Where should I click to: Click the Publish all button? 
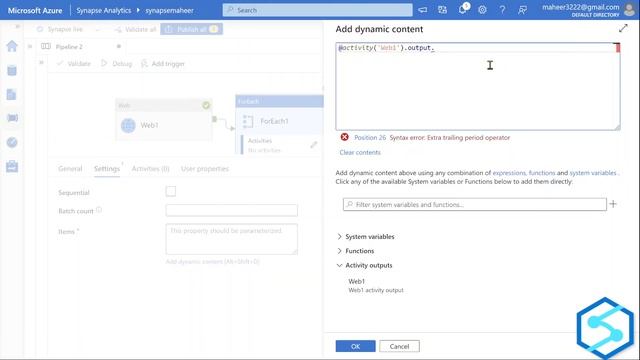(191, 29)
